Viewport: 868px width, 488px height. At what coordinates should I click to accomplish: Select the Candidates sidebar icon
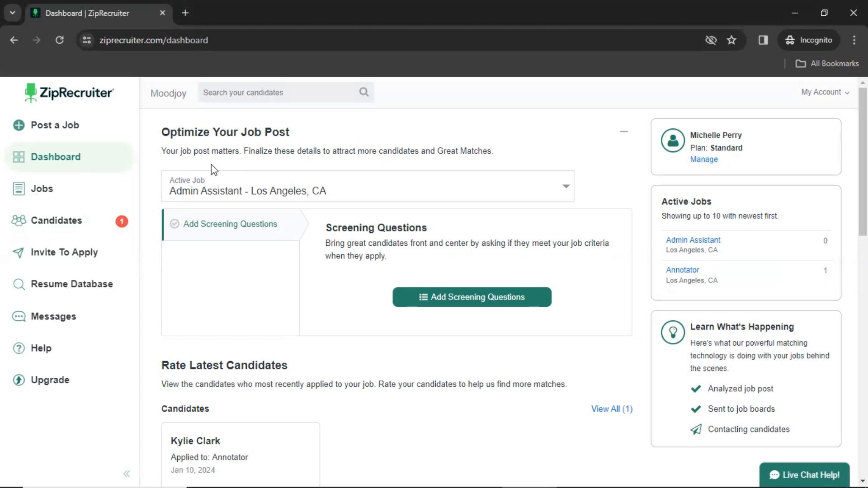[19, 221]
